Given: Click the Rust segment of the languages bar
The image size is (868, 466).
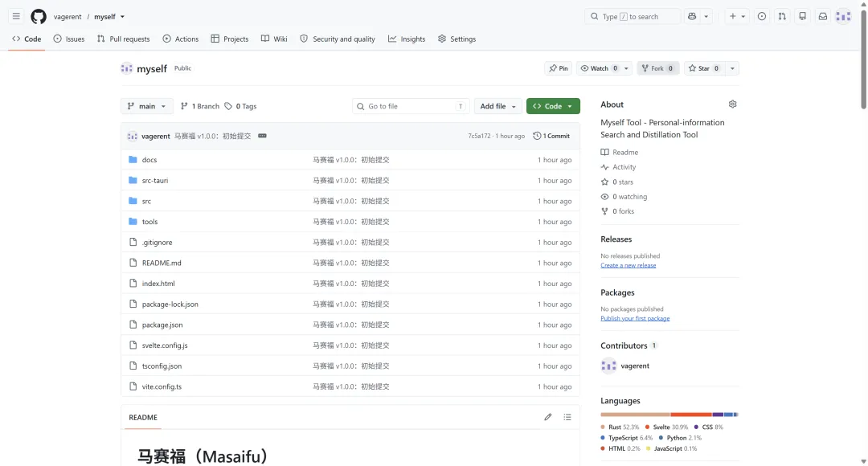Looking at the screenshot, I should point(636,415).
